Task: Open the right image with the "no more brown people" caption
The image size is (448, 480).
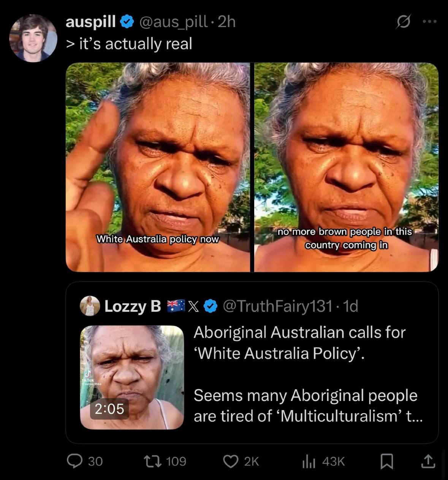Action: (x=346, y=167)
